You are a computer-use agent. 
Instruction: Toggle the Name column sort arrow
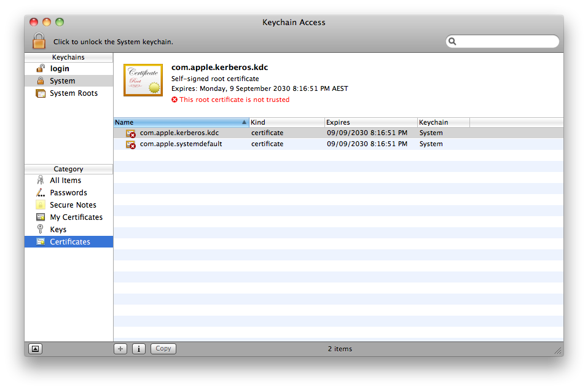pyautogui.click(x=244, y=122)
